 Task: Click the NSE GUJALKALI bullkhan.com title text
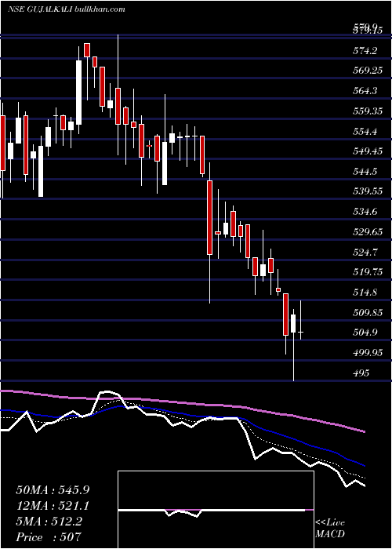point(67,9)
